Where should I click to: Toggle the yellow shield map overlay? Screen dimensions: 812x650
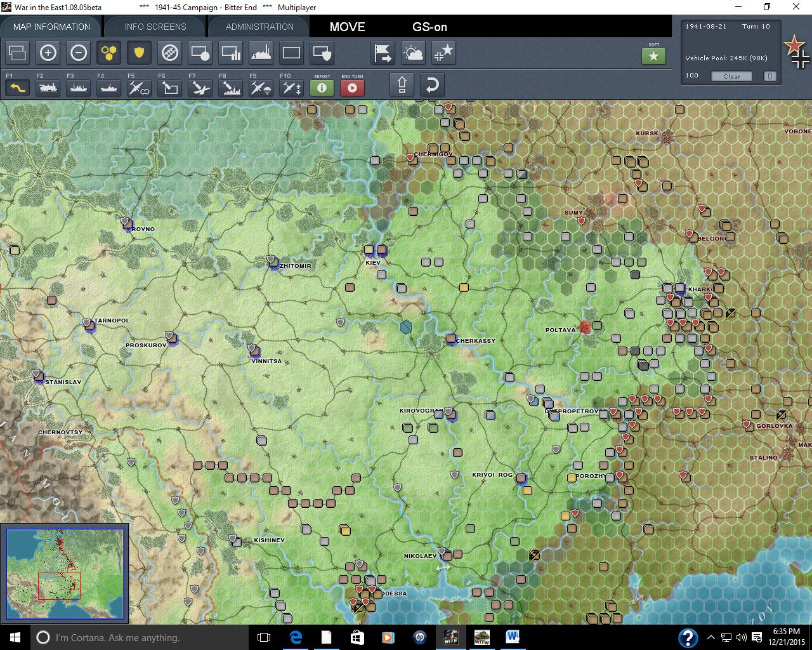coord(139,53)
